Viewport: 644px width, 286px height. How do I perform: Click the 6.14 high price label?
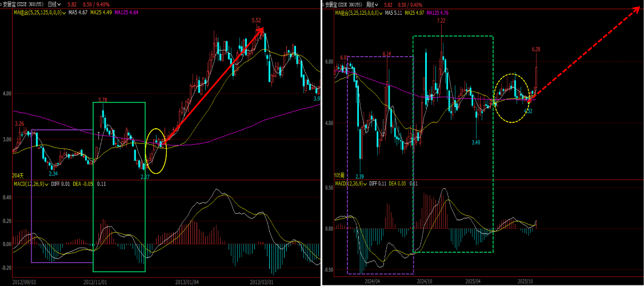coord(386,54)
